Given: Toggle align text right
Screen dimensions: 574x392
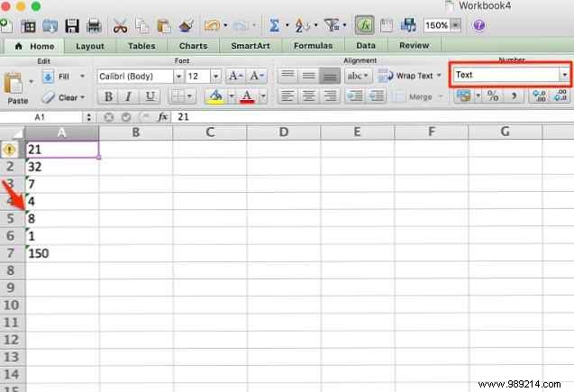Looking at the screenshot, I should [x=330, y=96].
